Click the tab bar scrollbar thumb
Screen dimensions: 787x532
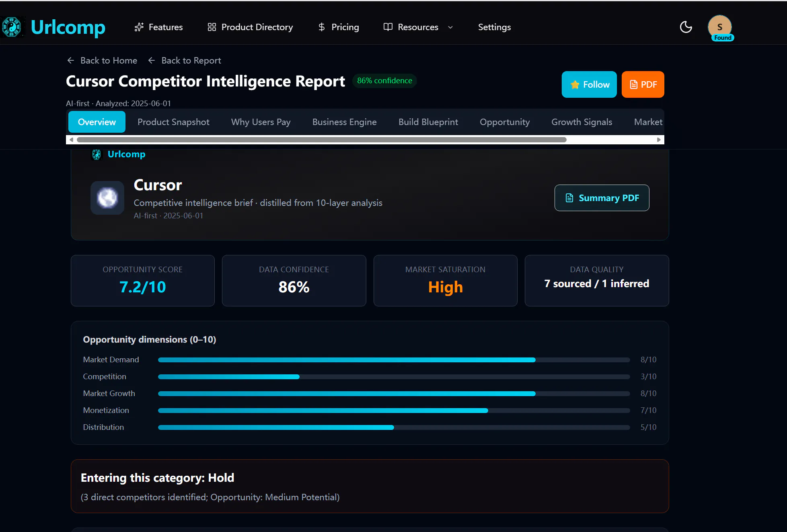(x=322, y=140)
